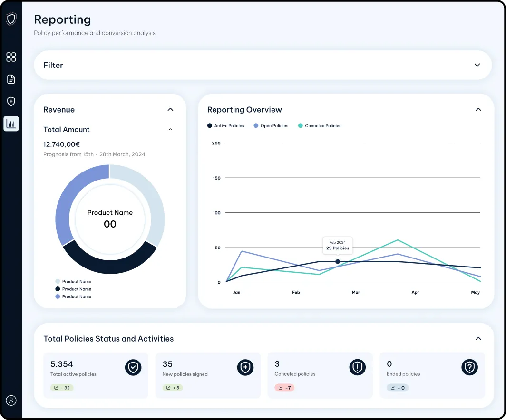The width and height of the screenshot is (506, 420).
Task: Click the Feb 2024 data point marker
Action: (338, 261)
